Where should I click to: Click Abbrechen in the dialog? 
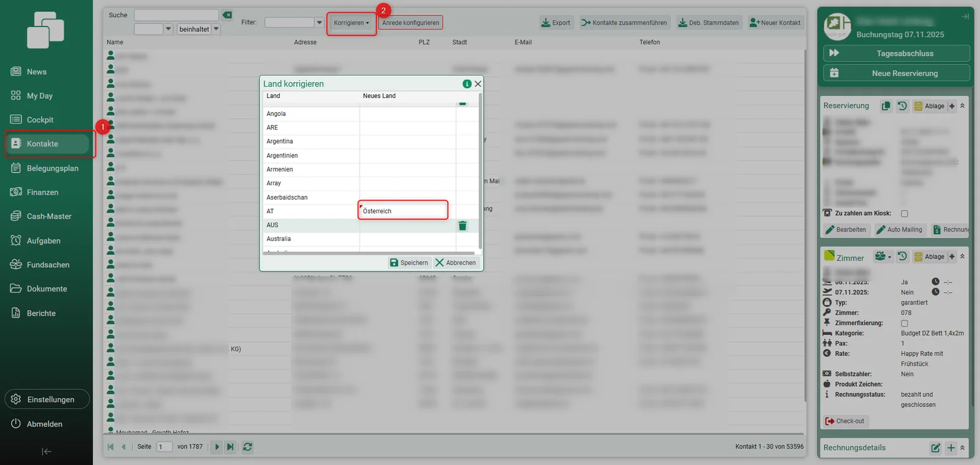coord(456,263)
